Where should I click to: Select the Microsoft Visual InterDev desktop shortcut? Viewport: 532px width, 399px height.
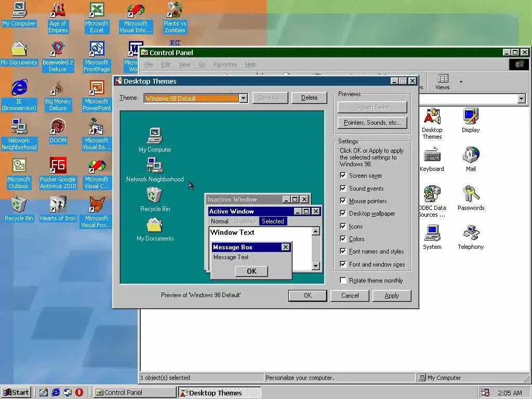coord(136,18)
